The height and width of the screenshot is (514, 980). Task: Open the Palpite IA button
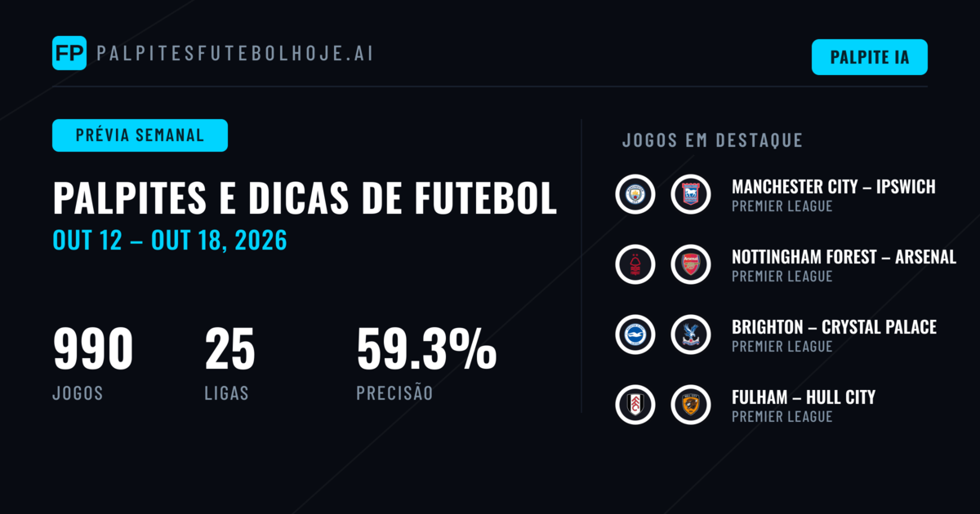pos(870,57)
